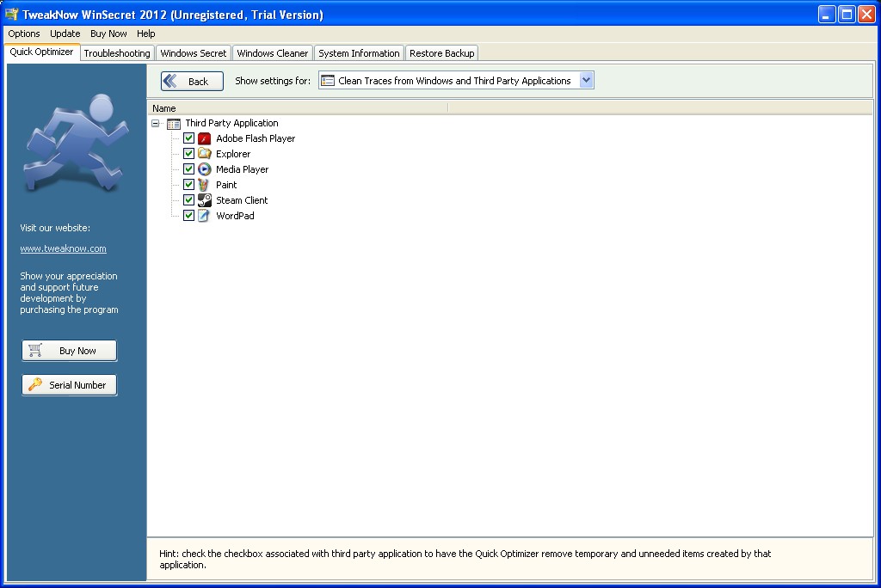Close the TweakNow WinSecret window

pyautogui.click(x=866, y=15)
